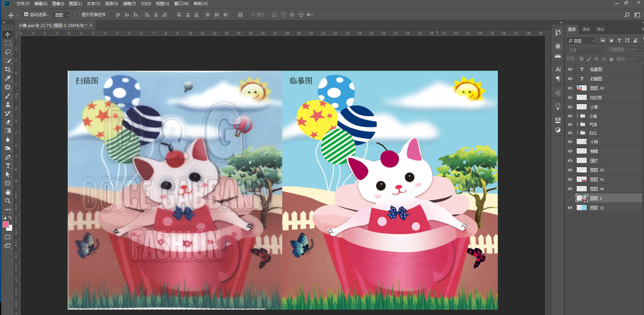Select the Lasso tool
Image resolution: width=644 pixels, height=315 pixels.
(x=8, y=52)
